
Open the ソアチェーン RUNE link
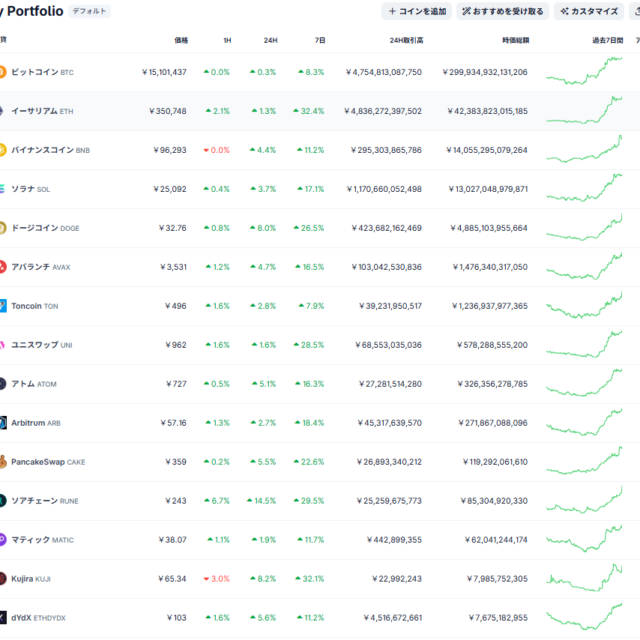click(x=45, y=501)
